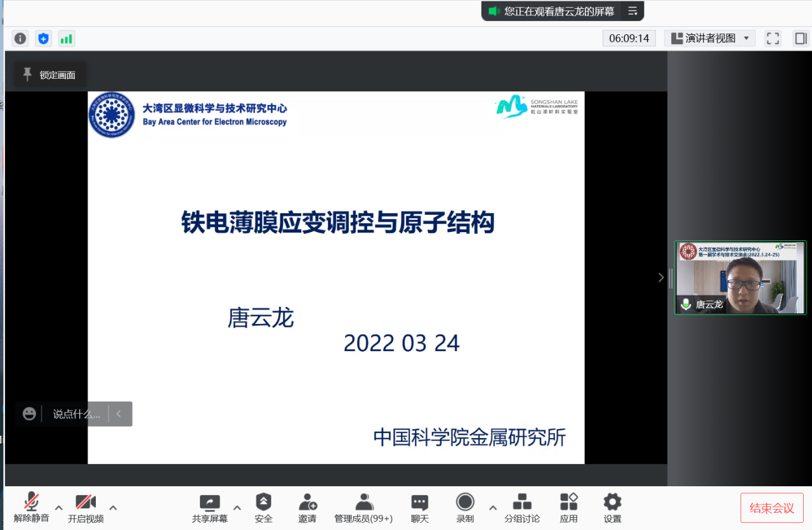The image size is (812, 530).
Task: Open the 安全 security options
Action: (263, 508)
